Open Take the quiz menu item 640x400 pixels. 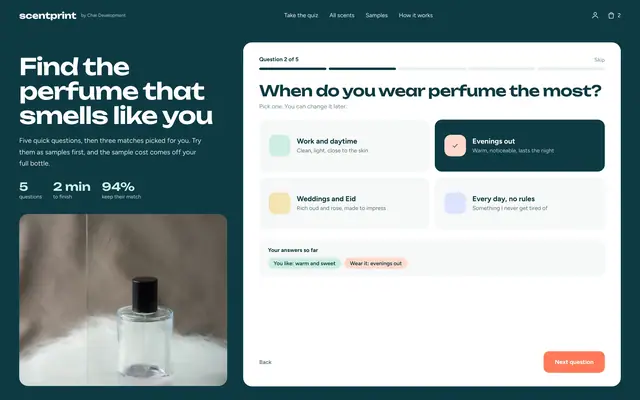point(301,16)
